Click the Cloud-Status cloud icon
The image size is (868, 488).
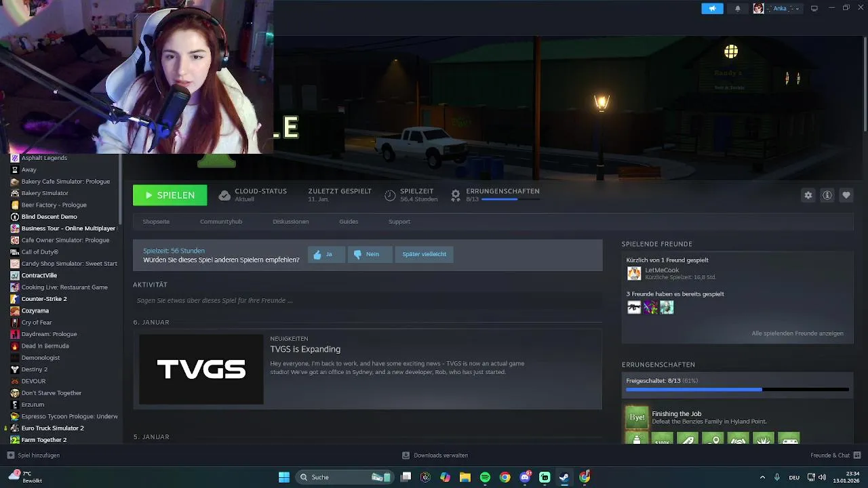click(x=224, y=196)
